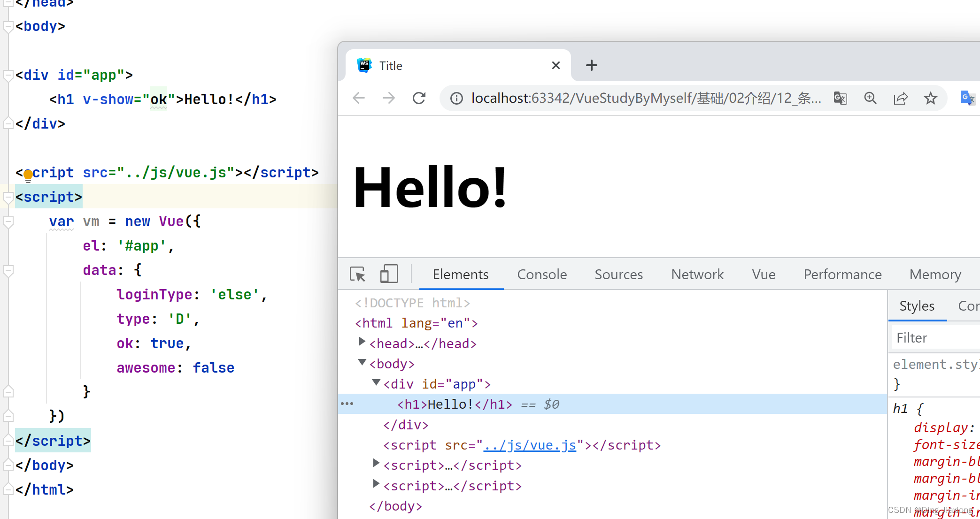Click the address bar URL
Screen dimensions: 980x519
point(646,98)
